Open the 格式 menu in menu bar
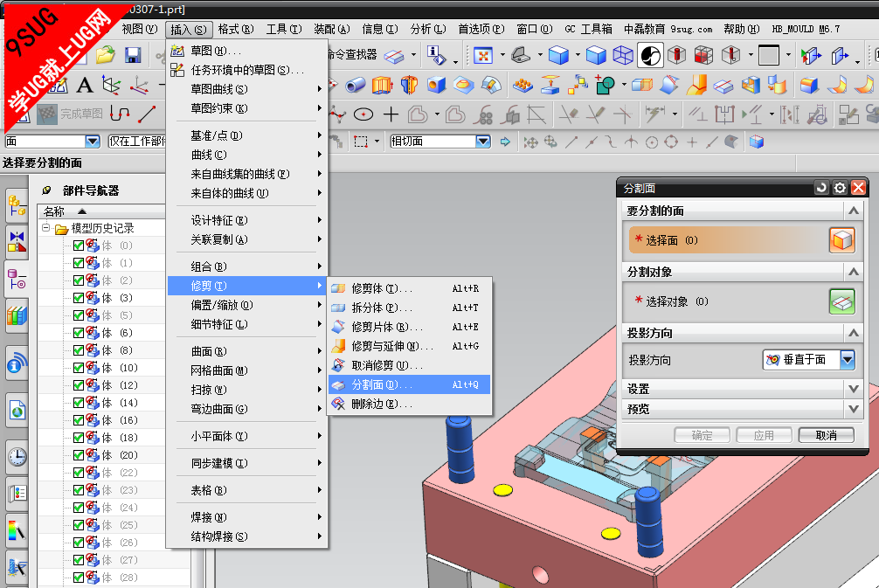This screenshot has width=879, height=588. click(x=235, y=29)
